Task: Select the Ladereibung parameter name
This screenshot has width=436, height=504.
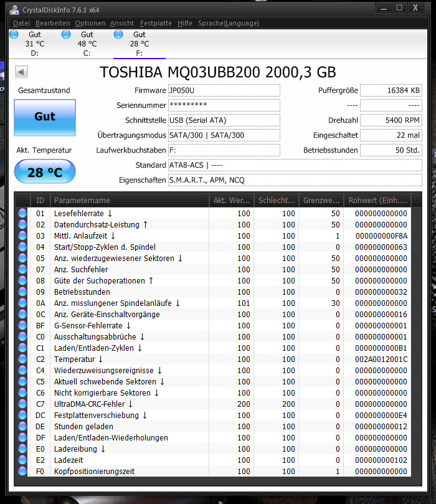Action: 75,449
